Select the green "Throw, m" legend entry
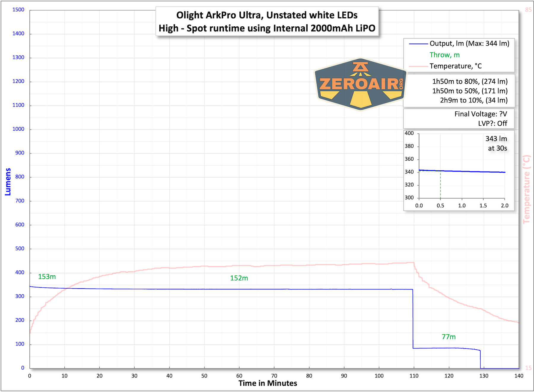 click(444, 55)
